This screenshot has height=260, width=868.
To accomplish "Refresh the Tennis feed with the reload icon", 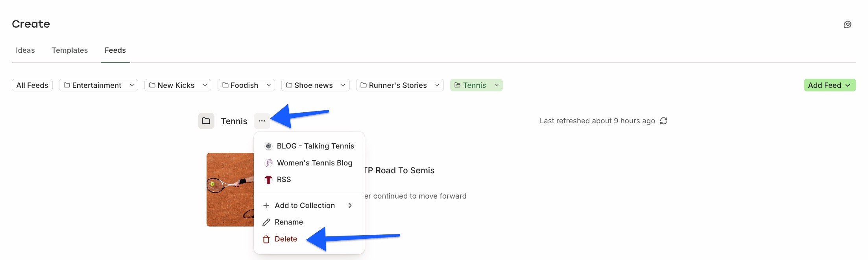I will pos(664,121).
